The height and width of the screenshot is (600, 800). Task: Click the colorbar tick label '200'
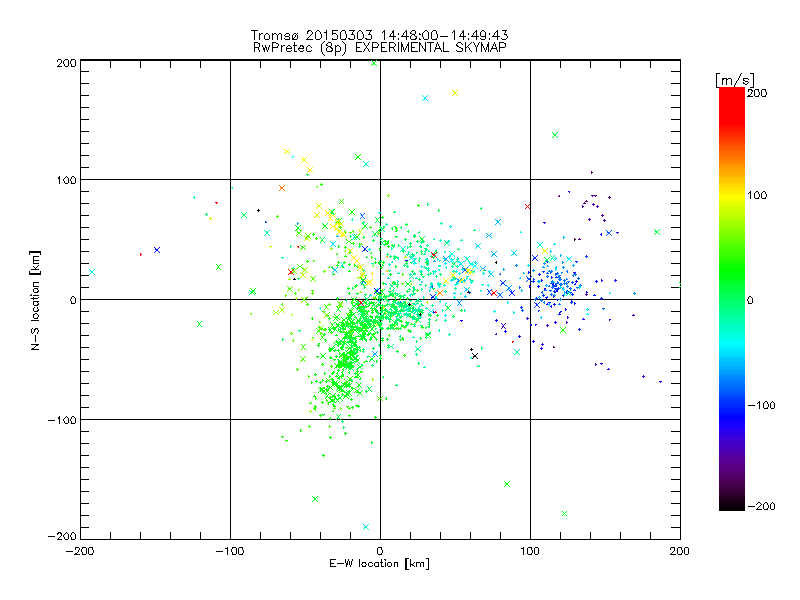click(757, 93)
